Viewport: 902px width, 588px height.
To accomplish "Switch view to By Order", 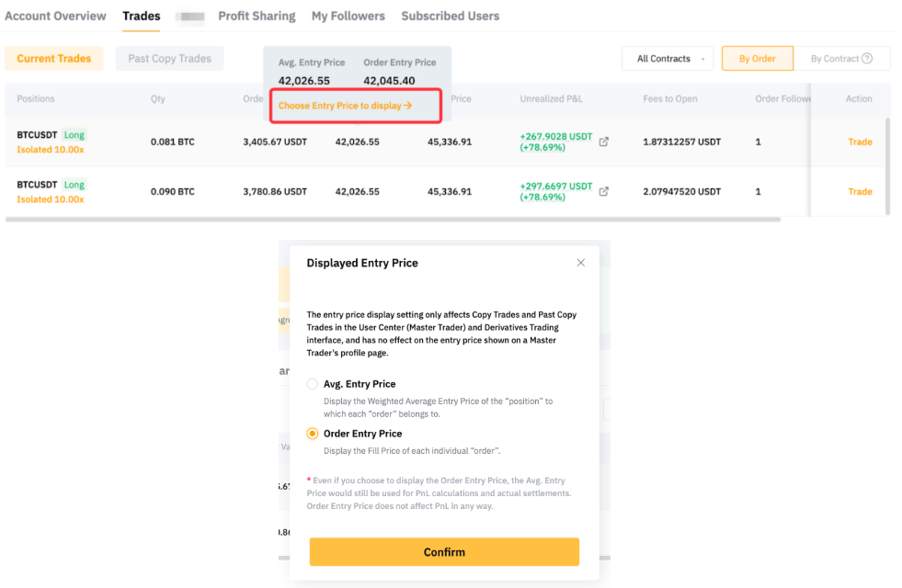I will tap(757, 59).
